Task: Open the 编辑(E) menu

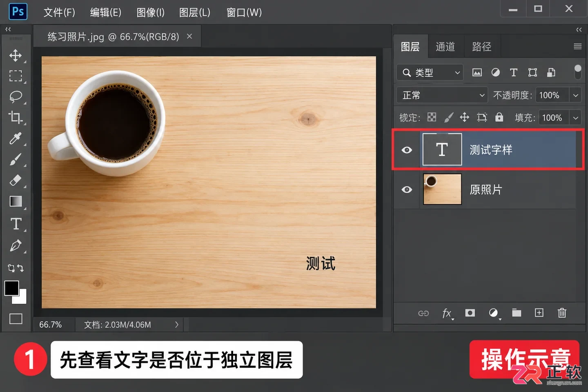Action: coord(106,12)
